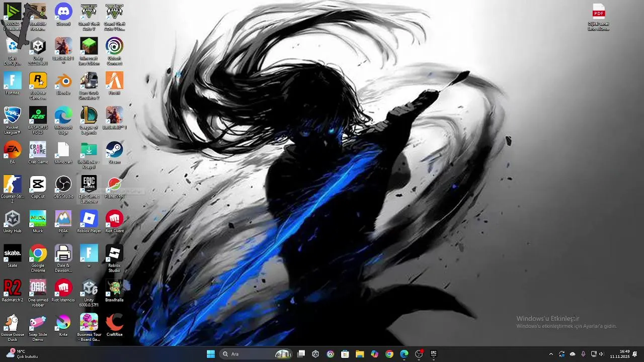Launch Copilot from the taskbar

coord(374,354)
